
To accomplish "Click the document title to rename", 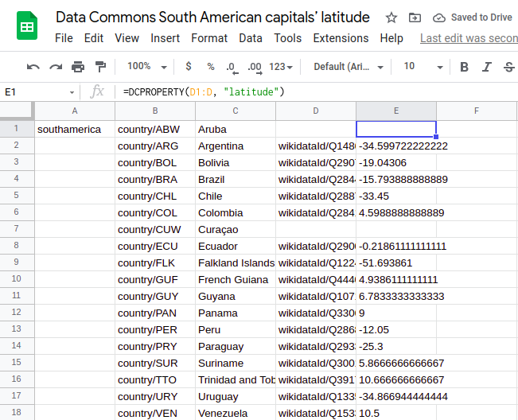I will coord(212,17).
